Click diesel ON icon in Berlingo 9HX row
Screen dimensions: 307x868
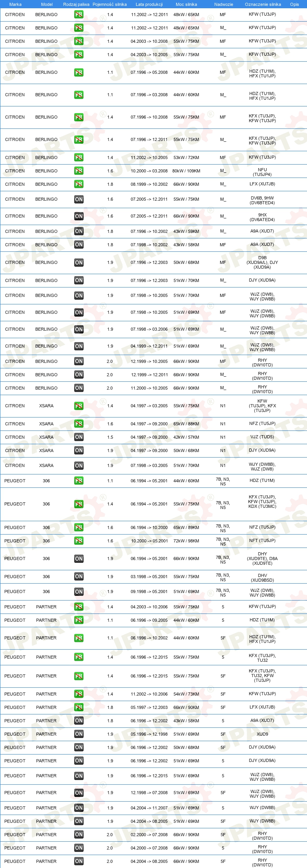click(79, 216)
